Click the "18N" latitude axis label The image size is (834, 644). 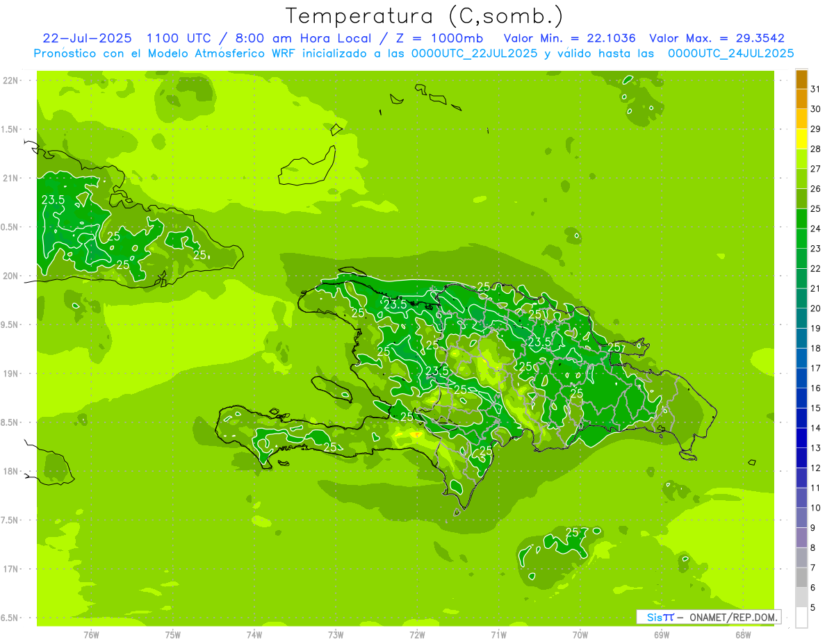point(11,471)
